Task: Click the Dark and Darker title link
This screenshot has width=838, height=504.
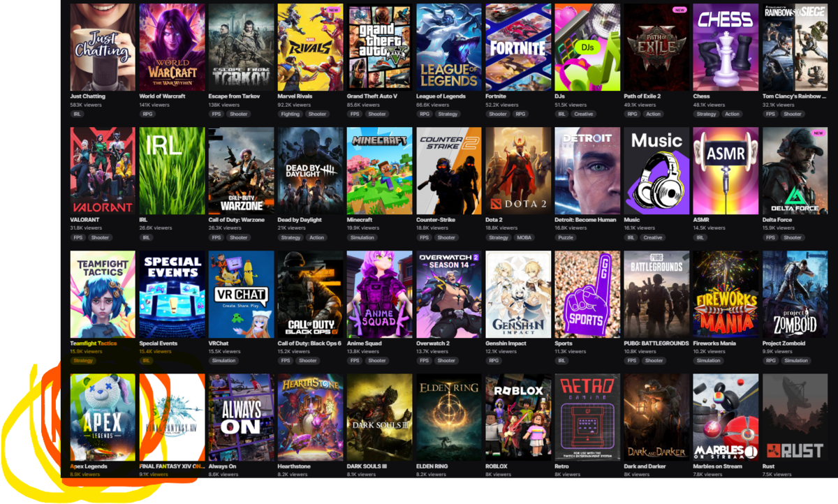Action: (x=646, y=466)
